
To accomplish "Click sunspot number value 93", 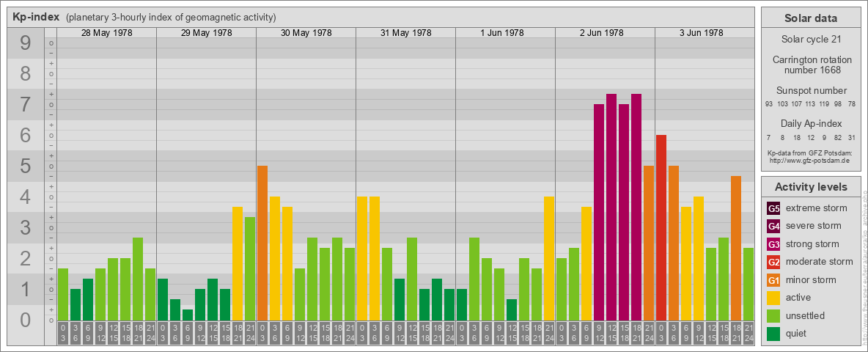I will [769, 104].
